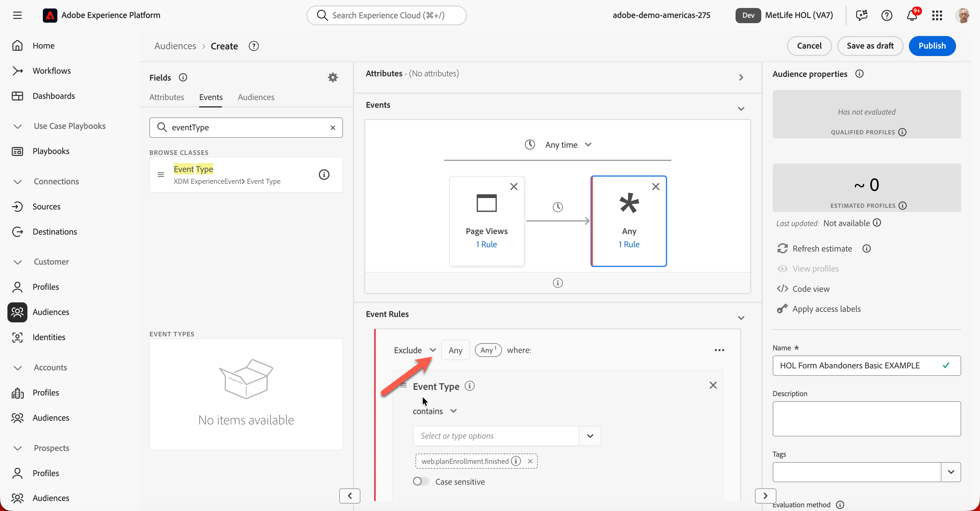Click Estimated Profiles info icon
Screen dimensions: 980x511
click(x=903, y=205)
